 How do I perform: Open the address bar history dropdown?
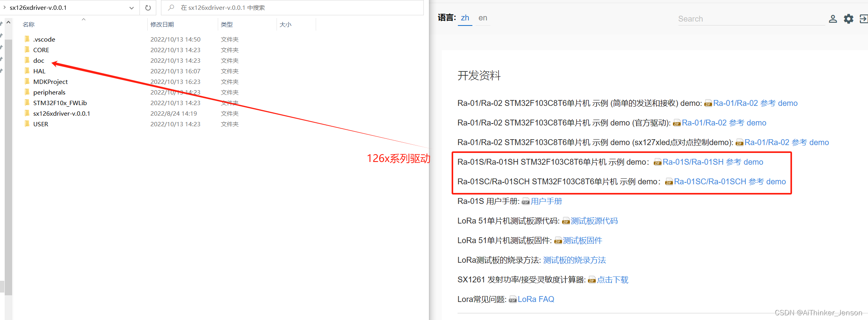click(132, 8)
